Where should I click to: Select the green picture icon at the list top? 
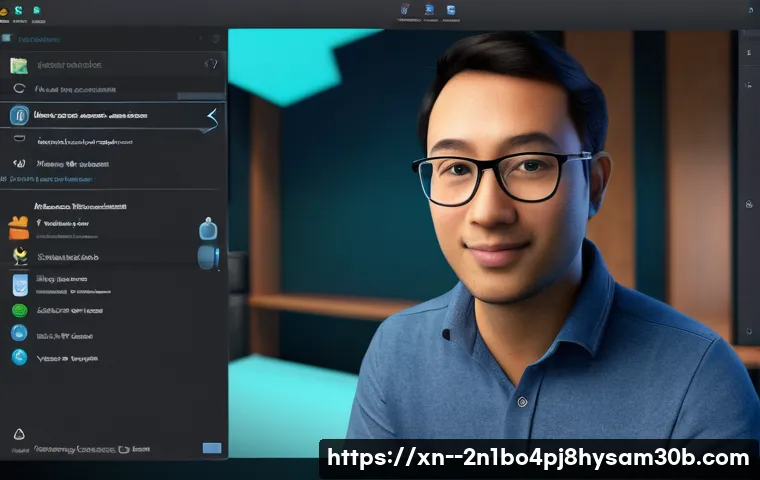point(19,65)
